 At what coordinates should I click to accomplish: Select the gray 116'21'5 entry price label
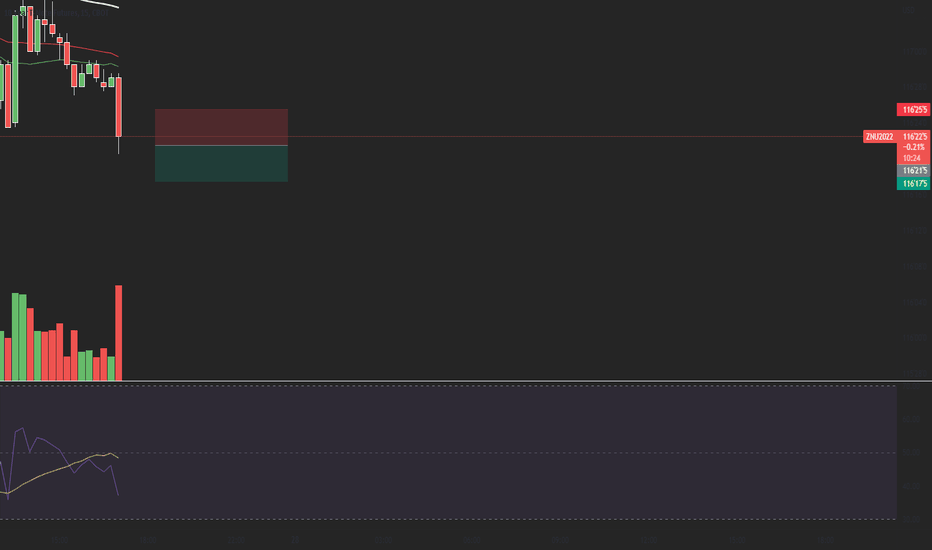point(914,171)
